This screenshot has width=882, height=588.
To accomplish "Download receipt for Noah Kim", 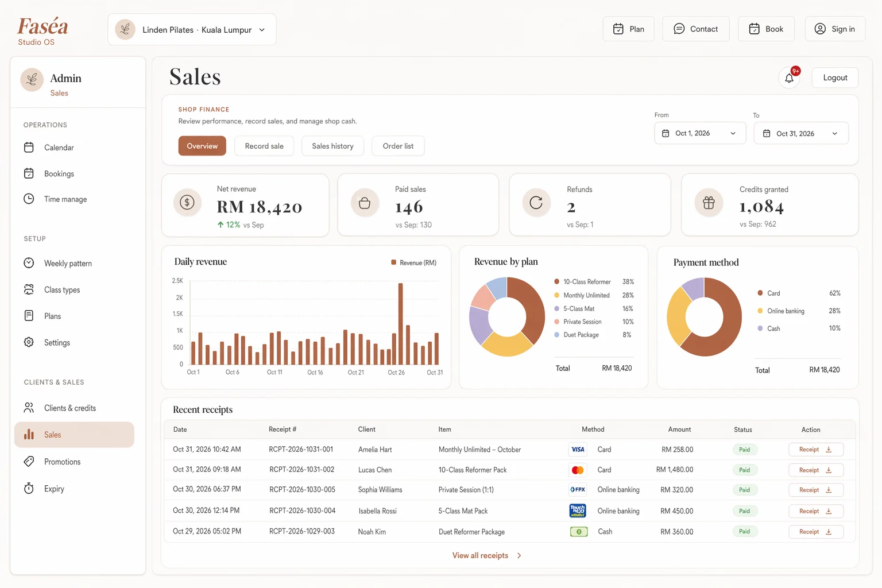I will 816,532.
